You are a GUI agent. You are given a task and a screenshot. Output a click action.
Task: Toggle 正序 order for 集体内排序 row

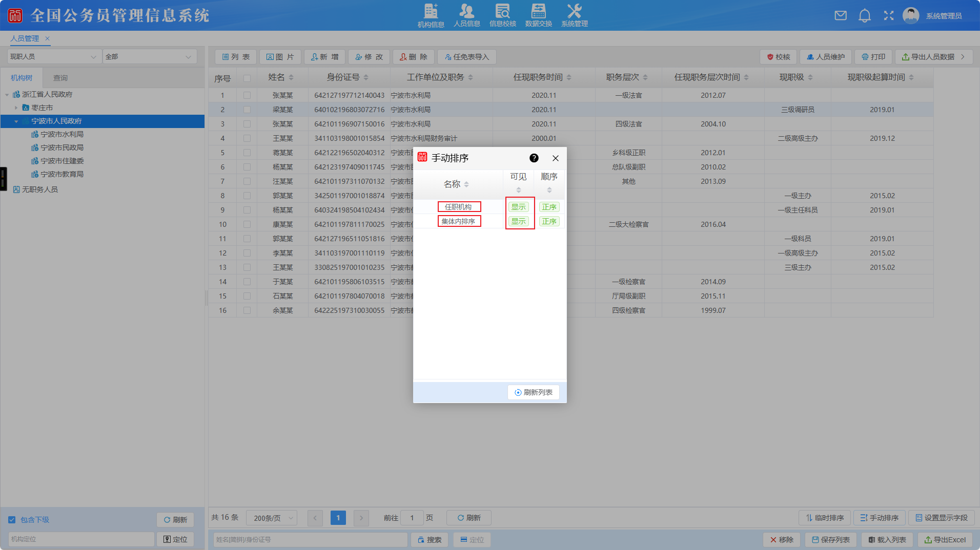click(549, 221)
